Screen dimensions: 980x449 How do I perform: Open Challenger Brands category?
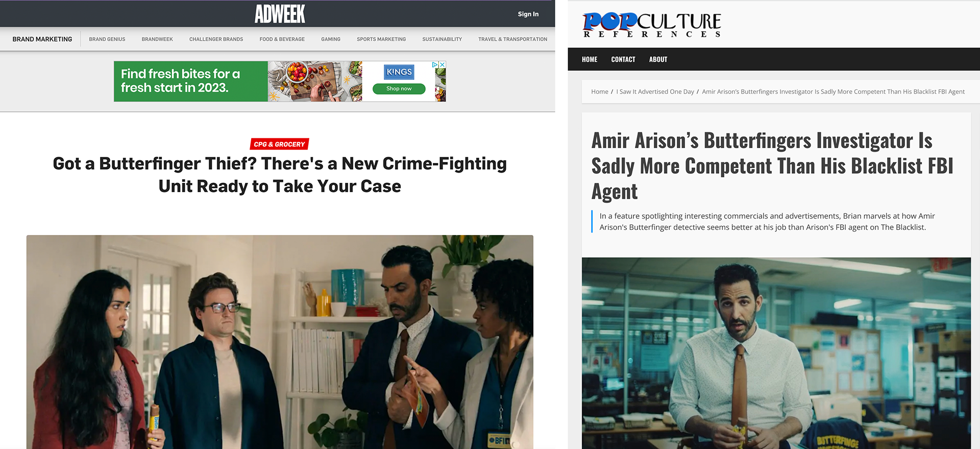click(x=216, y=39)
